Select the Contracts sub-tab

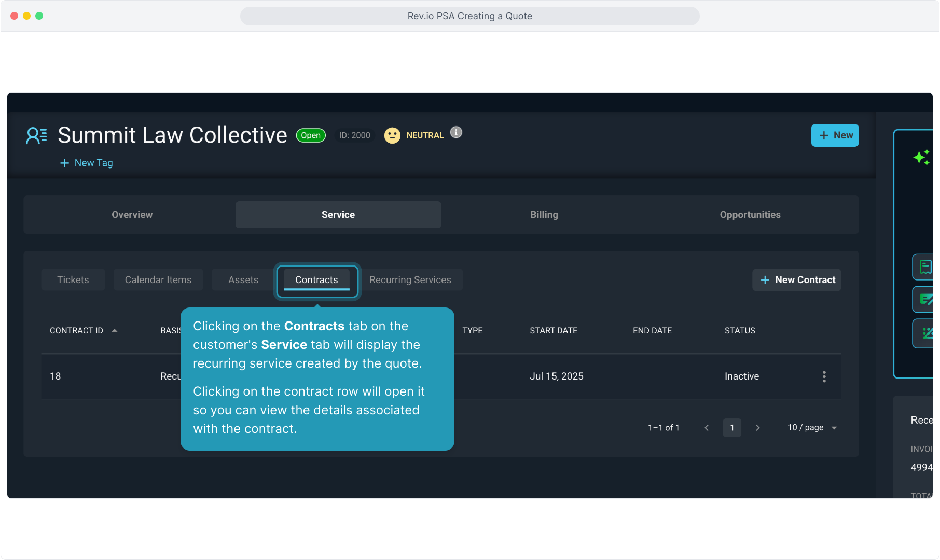[x=316, y=280]
